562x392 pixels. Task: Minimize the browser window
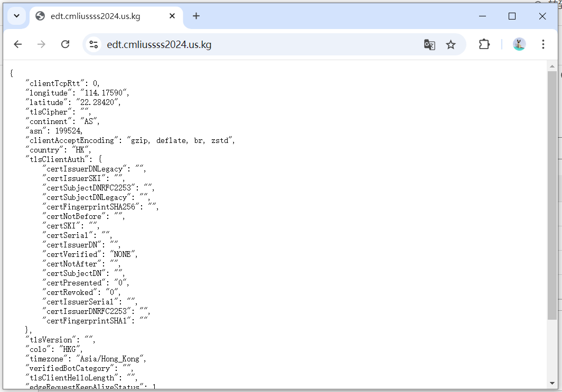pos(482,16)
